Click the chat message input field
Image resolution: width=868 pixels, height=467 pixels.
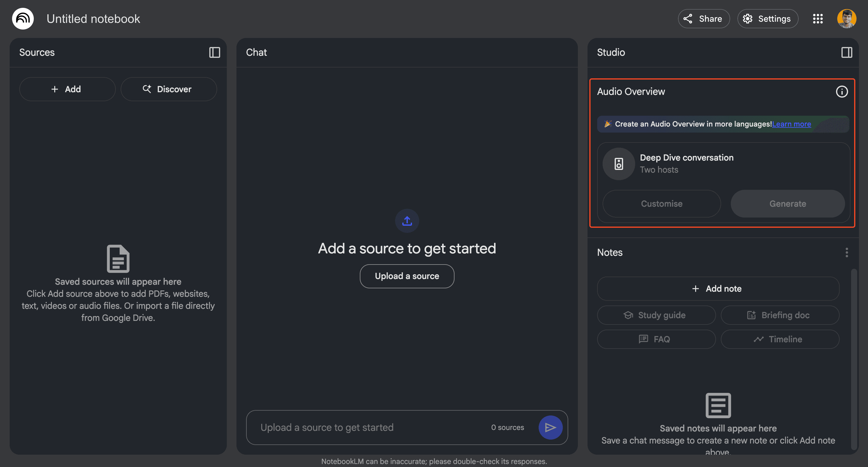[354, 427]
